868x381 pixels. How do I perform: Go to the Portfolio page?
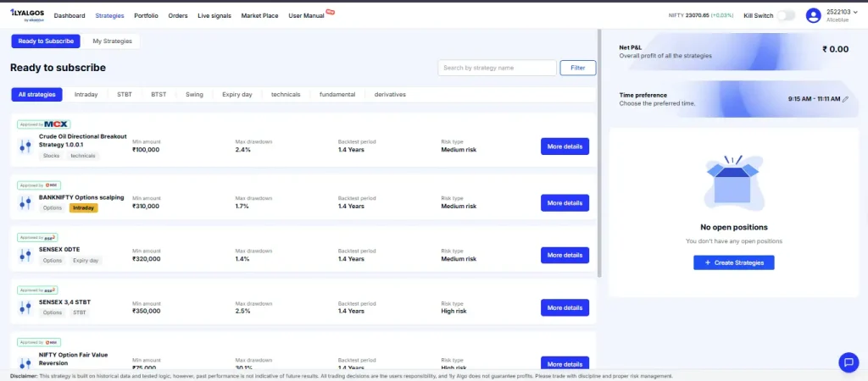point(146,16)
